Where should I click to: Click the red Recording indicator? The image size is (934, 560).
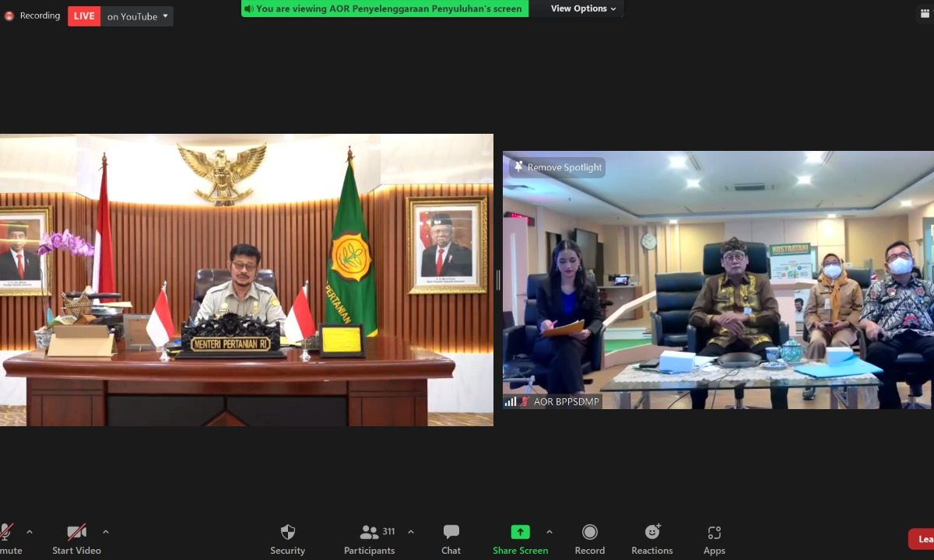point(33,16)
